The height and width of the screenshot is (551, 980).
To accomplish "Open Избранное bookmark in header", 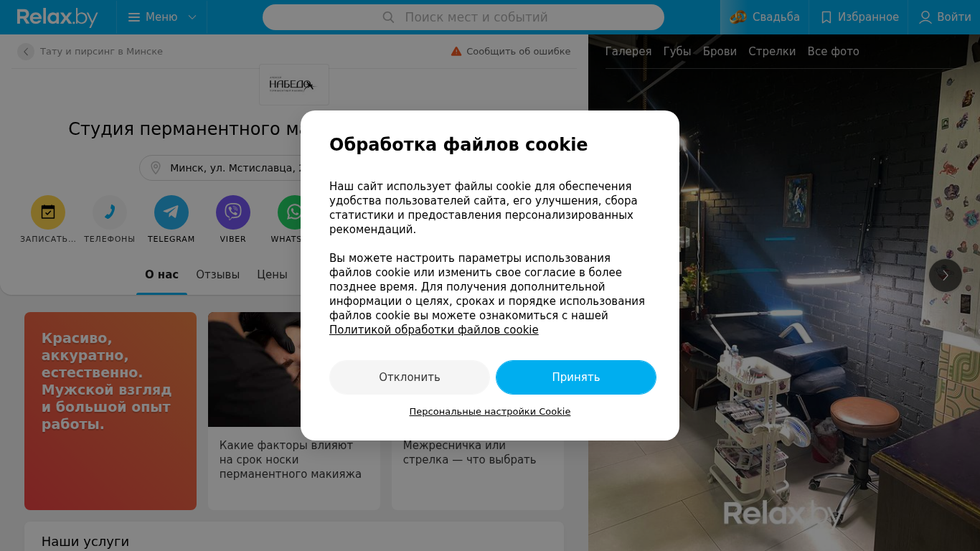I will point(859,17).
